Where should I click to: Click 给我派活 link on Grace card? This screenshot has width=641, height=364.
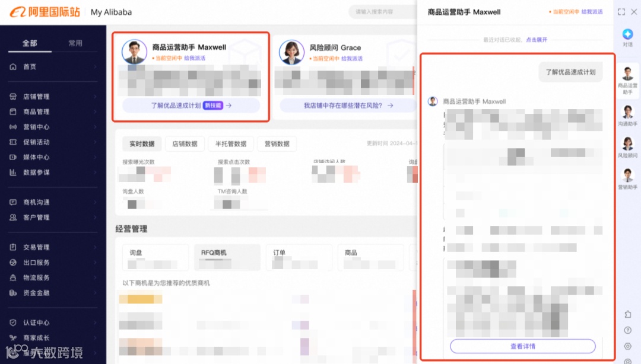[352, 59]
